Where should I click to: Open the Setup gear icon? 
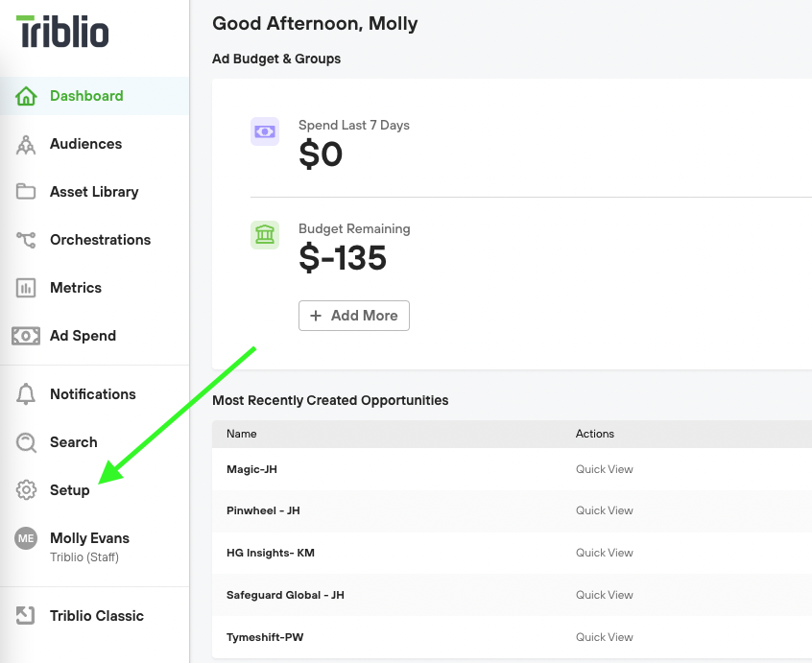pyautogui.click(x=27, y=490)
